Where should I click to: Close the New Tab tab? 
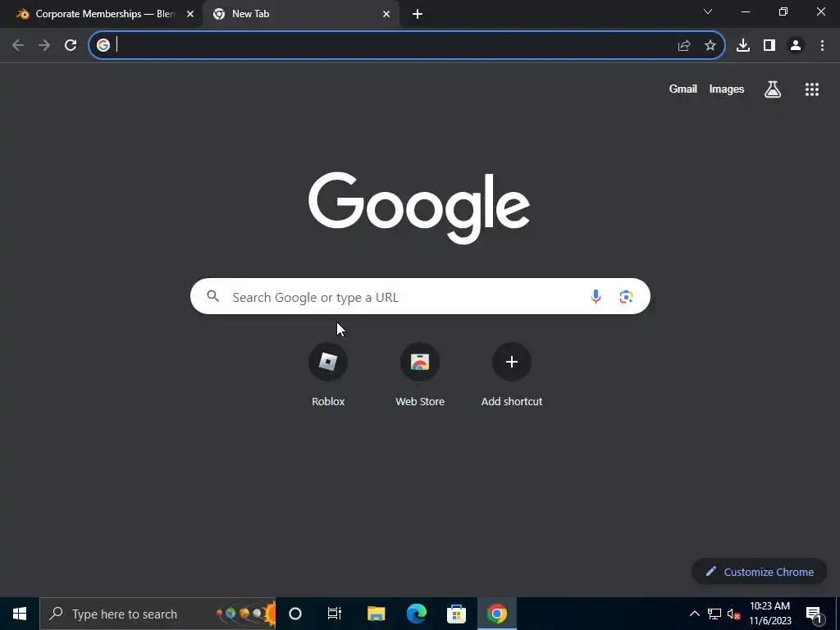(x=386, y=14)
